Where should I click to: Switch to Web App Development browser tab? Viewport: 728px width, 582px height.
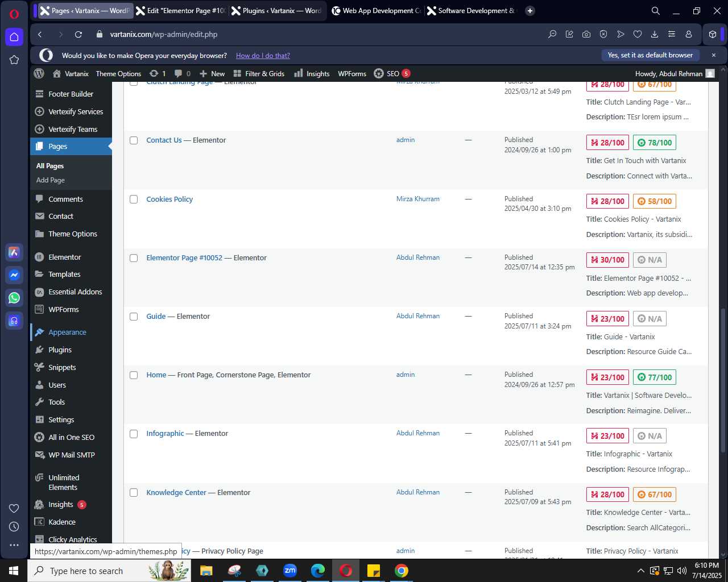pos(377,11)
